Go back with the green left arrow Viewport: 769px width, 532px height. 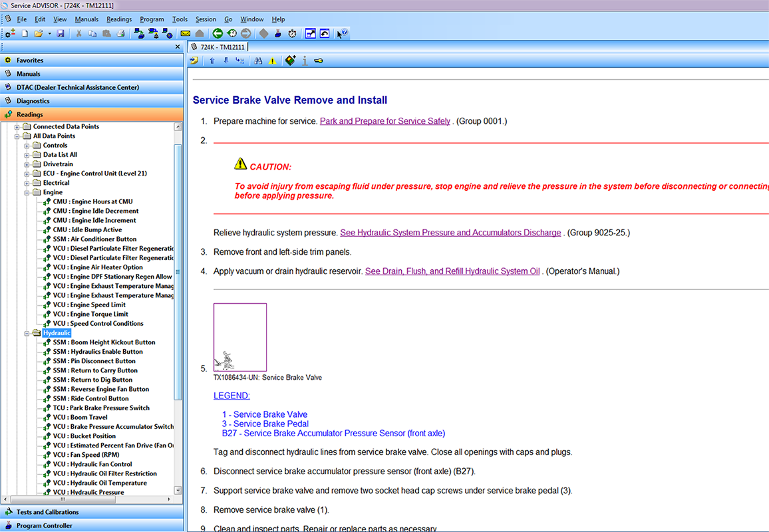click(x=218, y=33)
